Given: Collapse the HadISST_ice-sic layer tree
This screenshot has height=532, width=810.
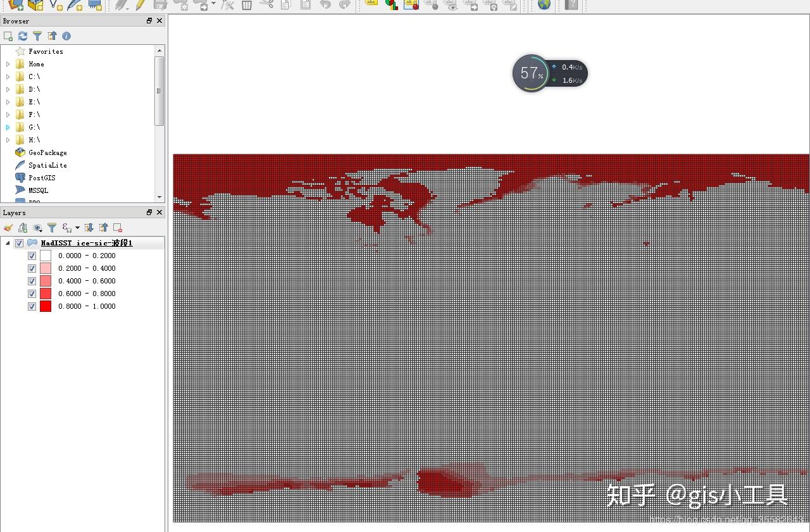Looking at the screenshot, I should (x=8, y=243).
